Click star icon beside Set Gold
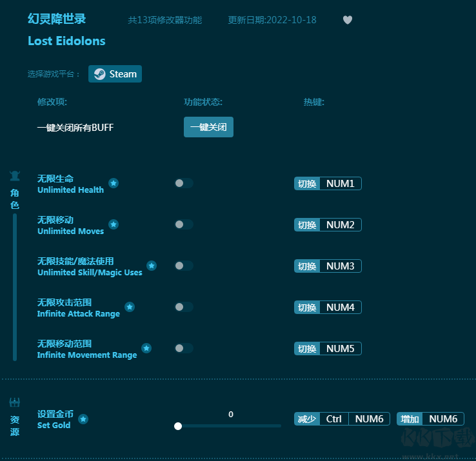476x461 pixels. click(x=83, y=419)
